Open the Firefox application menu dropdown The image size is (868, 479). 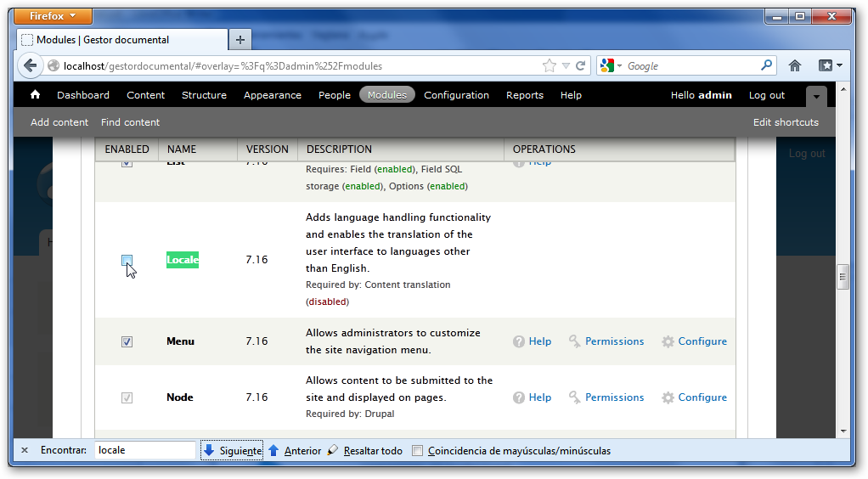[54, 16]
